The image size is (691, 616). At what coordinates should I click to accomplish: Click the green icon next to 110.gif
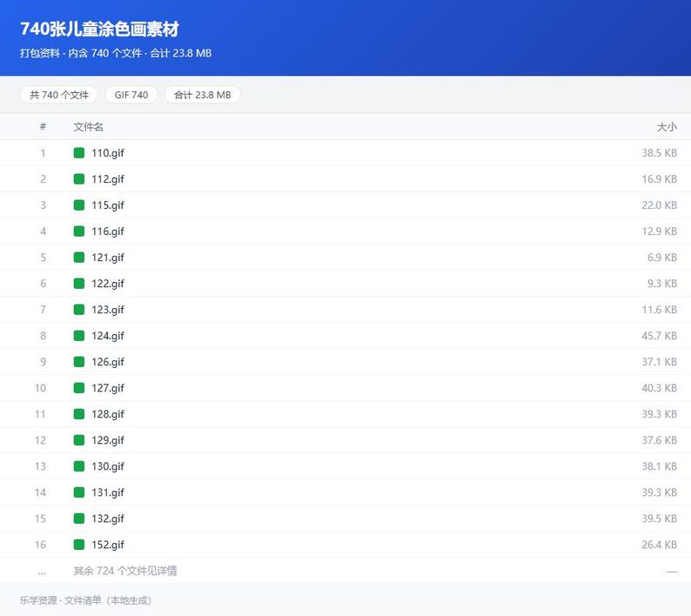point(79,153)
